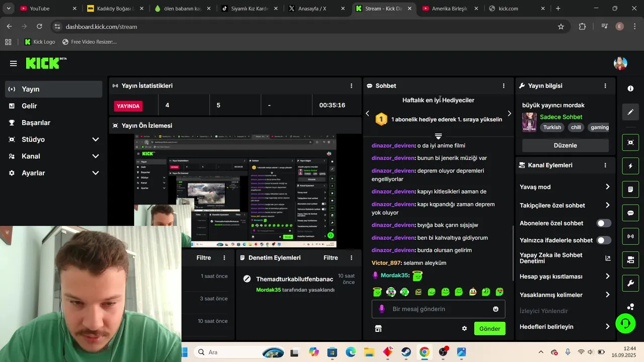Select the broadcast signal icon in the right sidebar
This screenshot has height=362, width=644.
(x=630, y=236)
